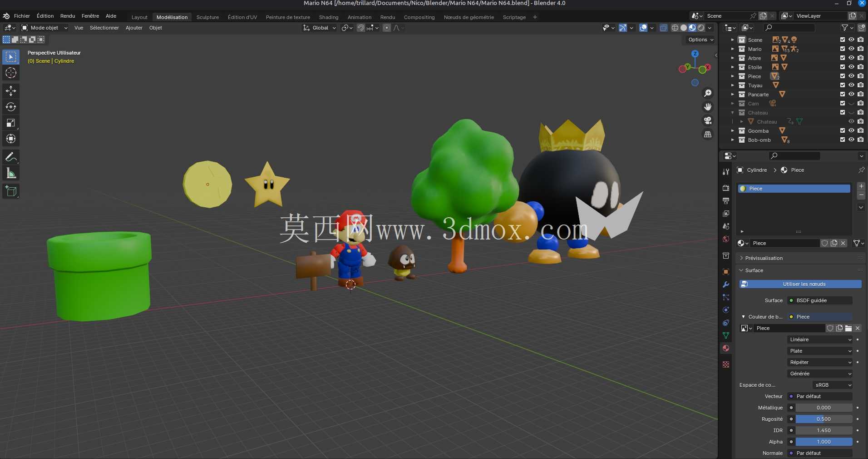Viewport: 868px width, 459px height.
Task: Switch to solid viewport shading
Action: point(684,28)
